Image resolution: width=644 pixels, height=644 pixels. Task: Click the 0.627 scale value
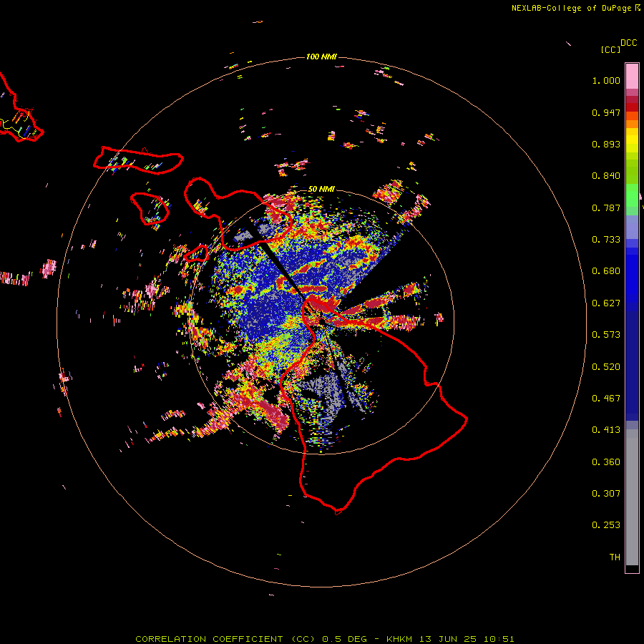606,303
